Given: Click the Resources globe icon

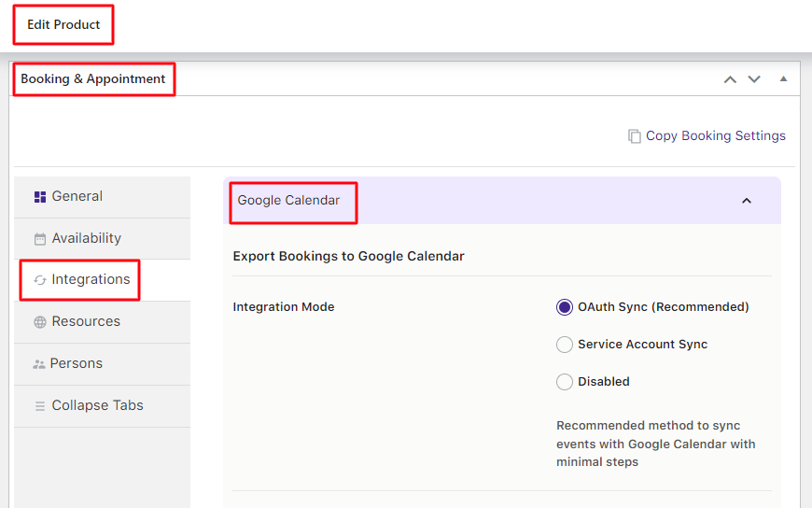Looking at the screenshot, I should pyautogui.click(x=40, y=322).
